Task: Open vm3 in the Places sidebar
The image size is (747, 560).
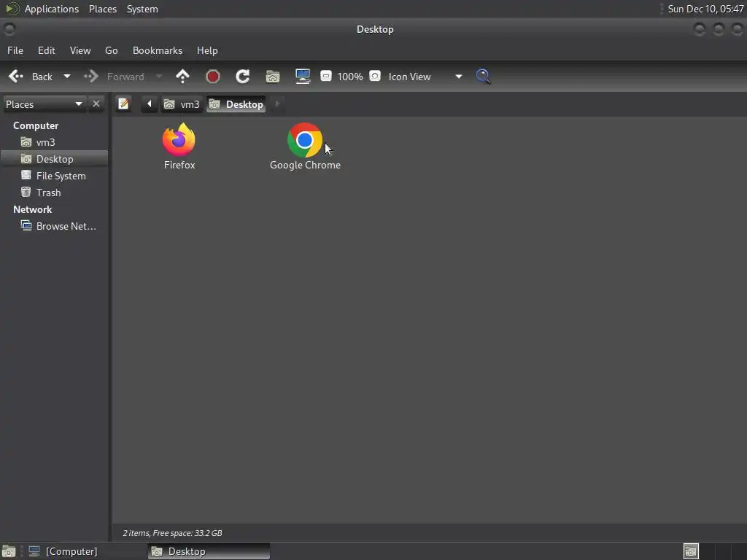Action: [45, 142]
